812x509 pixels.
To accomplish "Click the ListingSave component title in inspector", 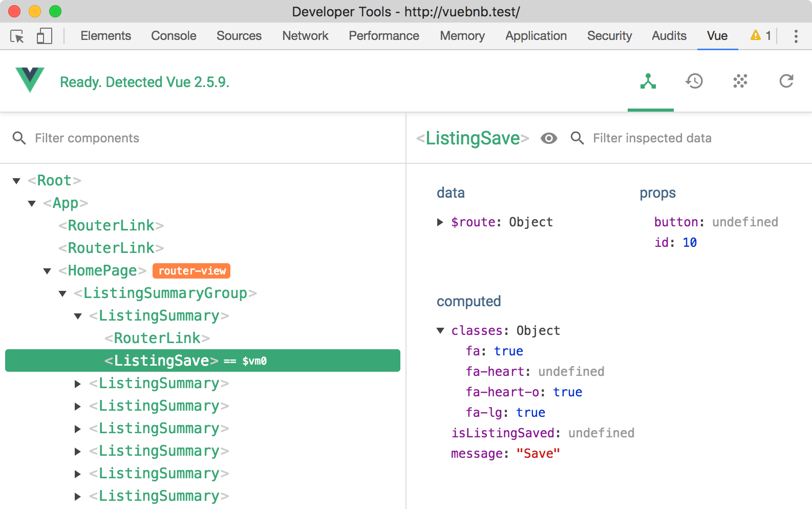I will [473, 138].
